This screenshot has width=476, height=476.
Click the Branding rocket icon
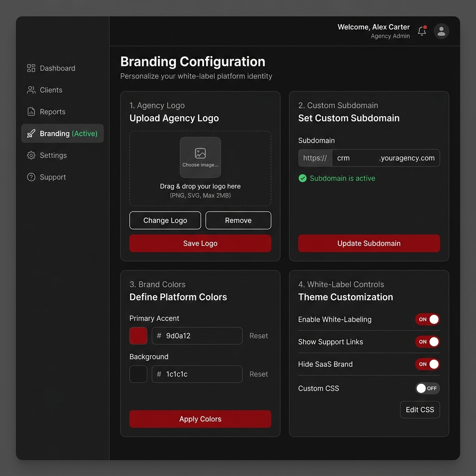click(x=31, y=133)
